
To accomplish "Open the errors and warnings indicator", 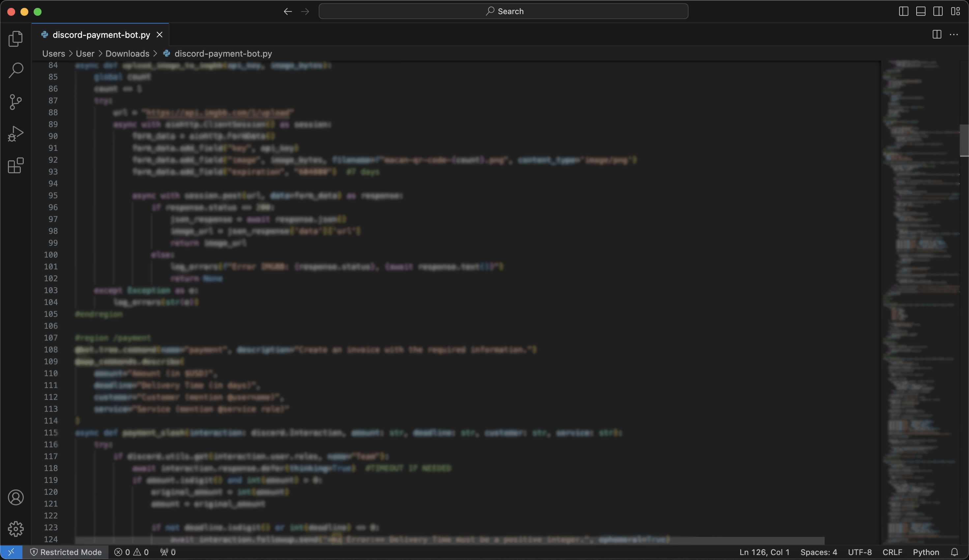I will (x=132, y=552).
